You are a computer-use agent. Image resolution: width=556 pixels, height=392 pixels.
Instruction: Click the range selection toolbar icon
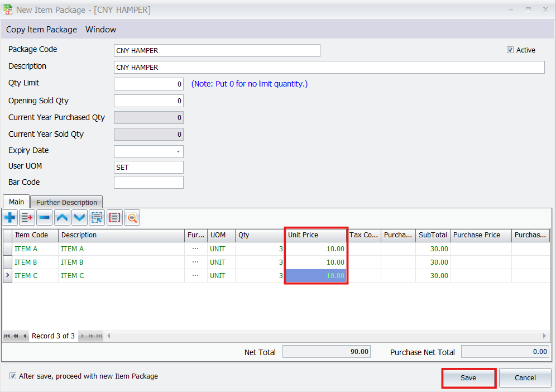[97, 217]
